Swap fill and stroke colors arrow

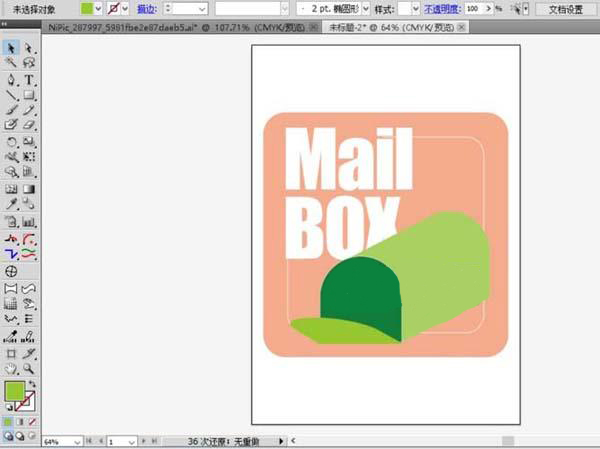[x=33, y=384]
